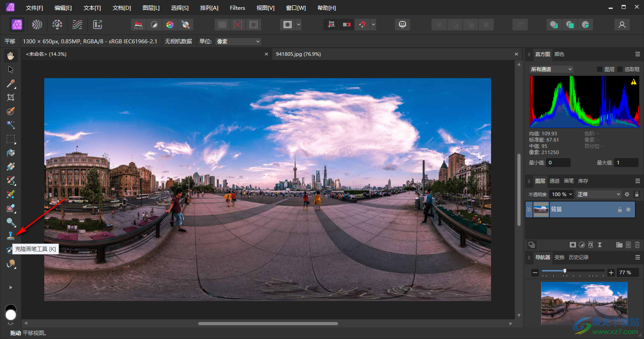
Task: Activate the Flood Fill bucket tool
Action: pos(11,153)
